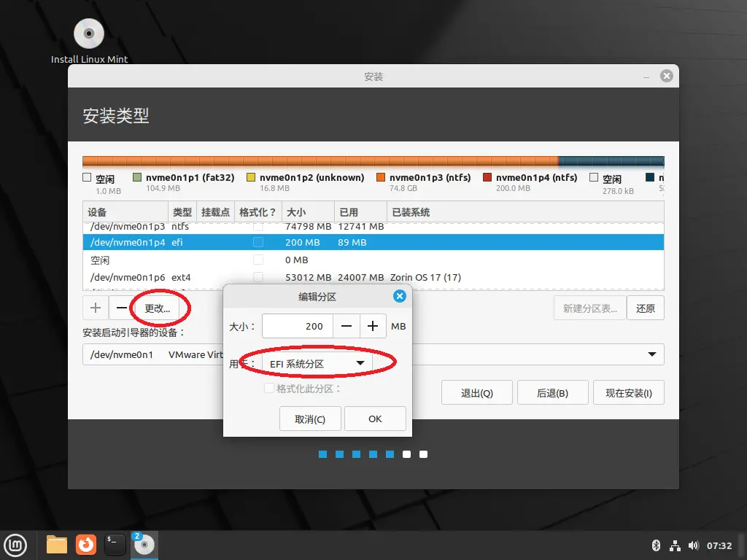Open the network connections tray icon
Viewport: 747px width, 560px height.
click(675, 545)
